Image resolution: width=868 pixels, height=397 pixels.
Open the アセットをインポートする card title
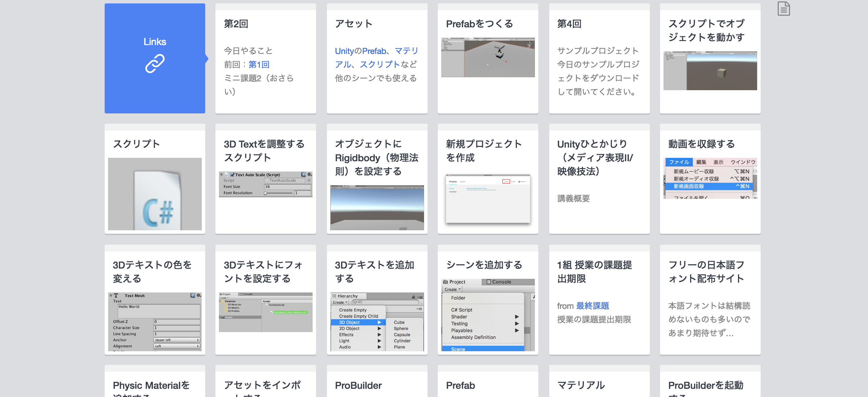(262, 389)
